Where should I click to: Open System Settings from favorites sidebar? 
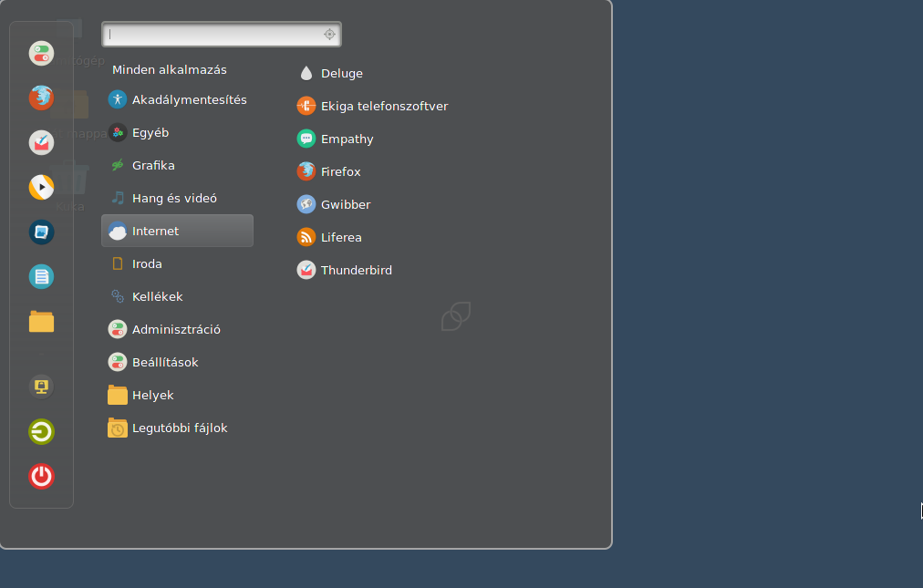41,54
